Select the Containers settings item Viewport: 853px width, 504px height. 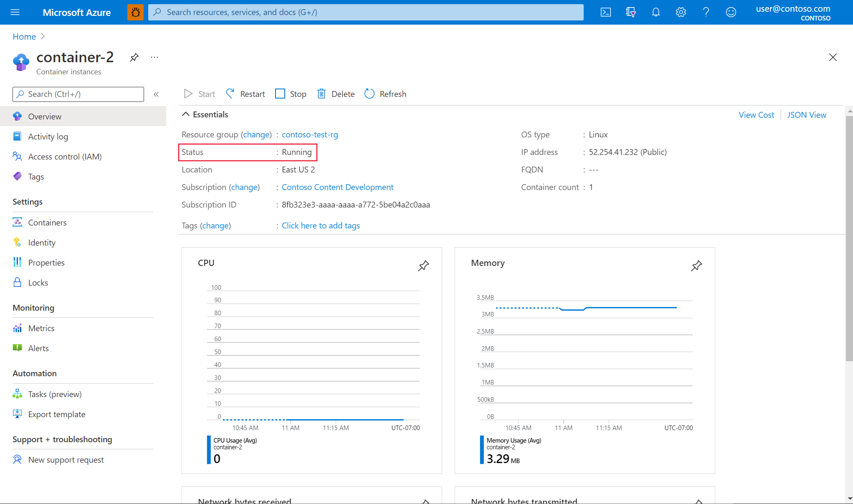click(48, 222)
